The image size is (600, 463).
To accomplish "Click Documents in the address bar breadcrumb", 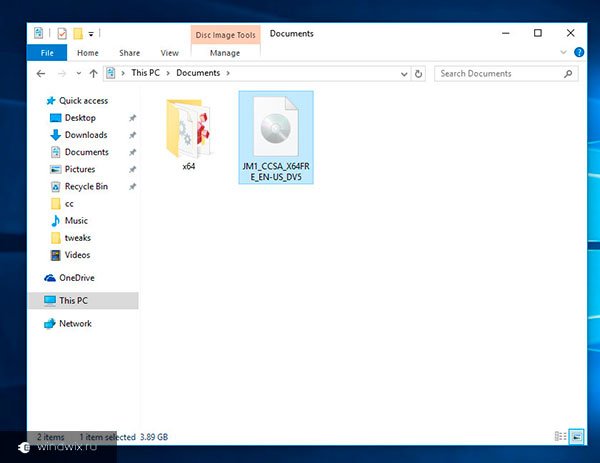I will tap(198, 73).
